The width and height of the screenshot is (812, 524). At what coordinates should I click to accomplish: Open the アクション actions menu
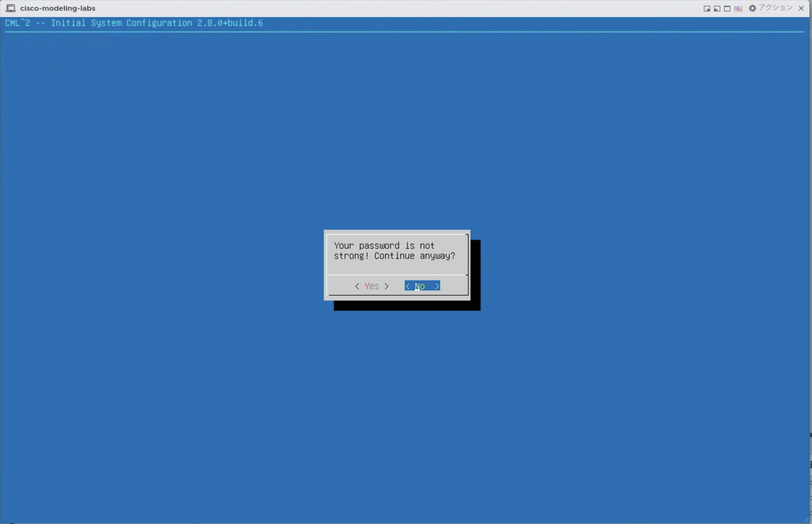click(x=776, y=8)
